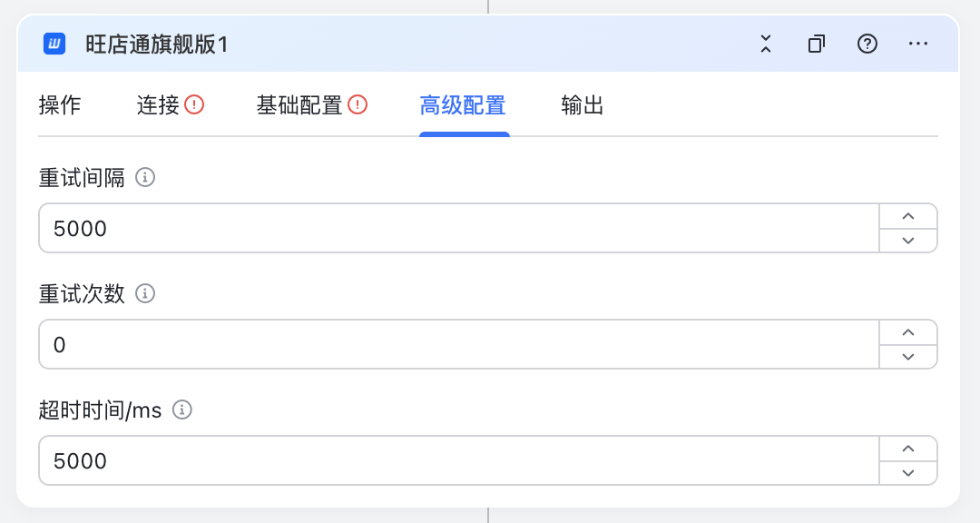980x523 pixels.
Task: Click the info icon beside 重试次数
Action: click(x=145, y=293)
